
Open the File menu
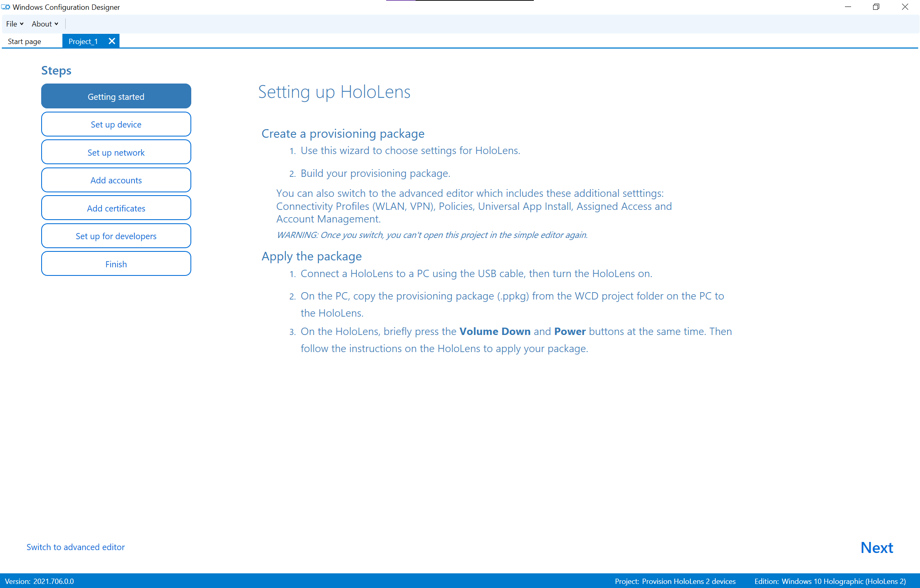point(12,24)
